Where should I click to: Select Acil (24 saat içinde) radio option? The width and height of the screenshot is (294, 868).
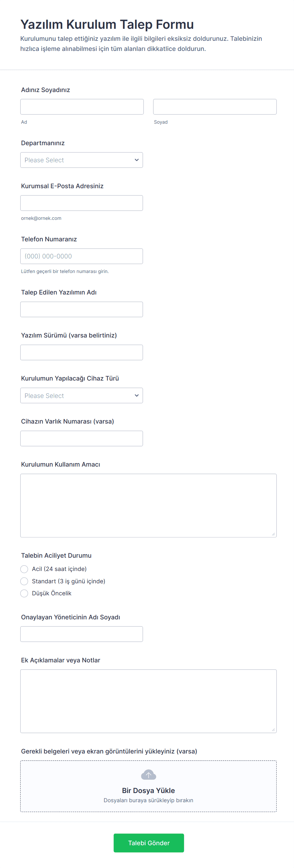pos(24,569)
